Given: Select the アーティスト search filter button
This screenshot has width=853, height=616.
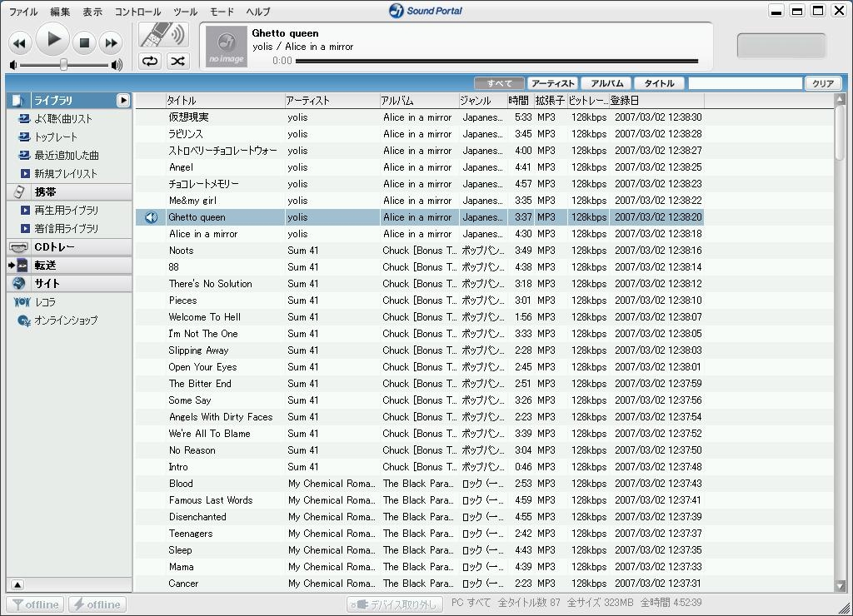Looking at the screenshot, I should [552, 83].
